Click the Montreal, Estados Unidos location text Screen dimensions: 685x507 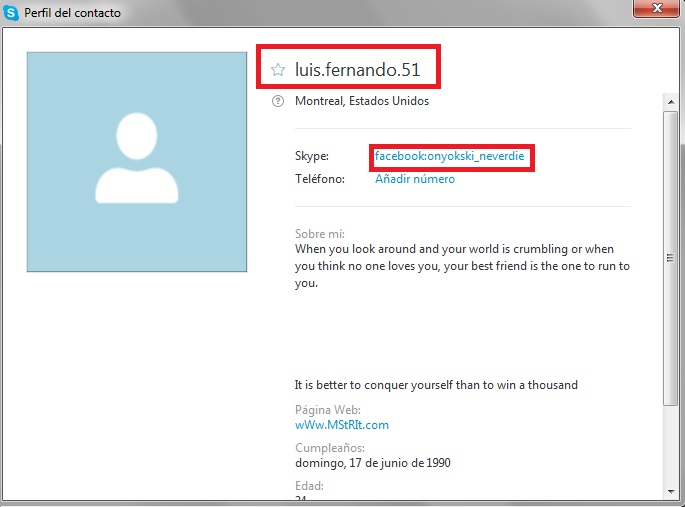point(362,101)
